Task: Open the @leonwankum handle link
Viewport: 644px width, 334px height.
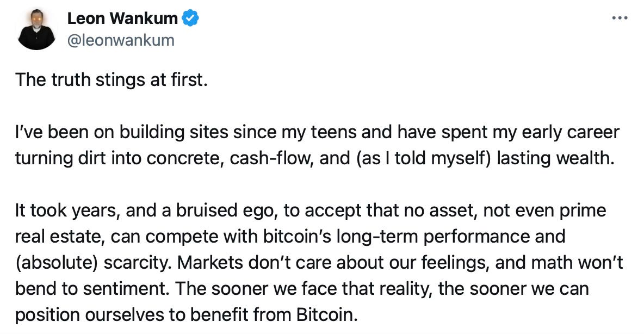Action: pos(120,40)
